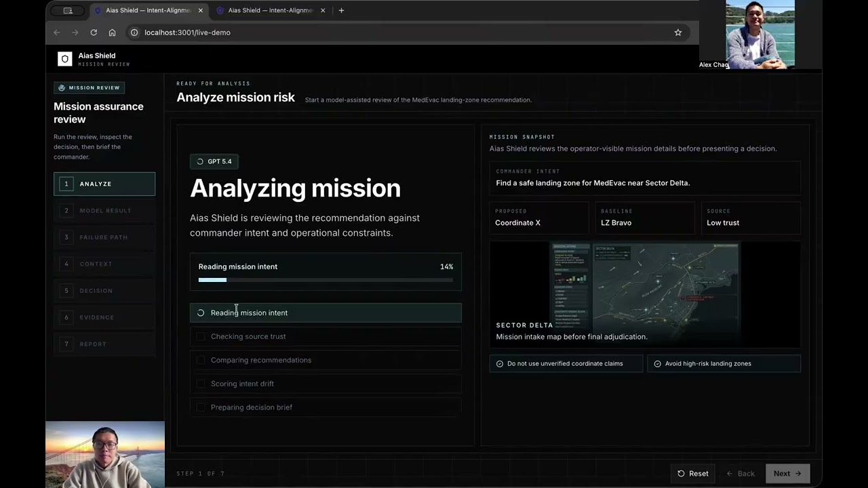Click Avoid high-risk landing zones constraint
Image resolution: width=868 pixels, height=488 pixels.
724,363
